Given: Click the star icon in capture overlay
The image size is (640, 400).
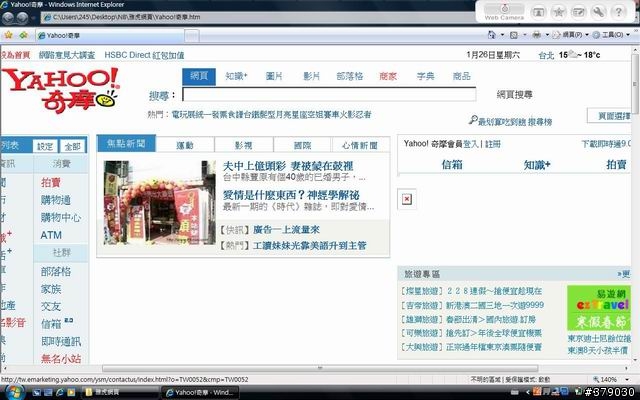Looking at the screenshot, I should point(558,12).
